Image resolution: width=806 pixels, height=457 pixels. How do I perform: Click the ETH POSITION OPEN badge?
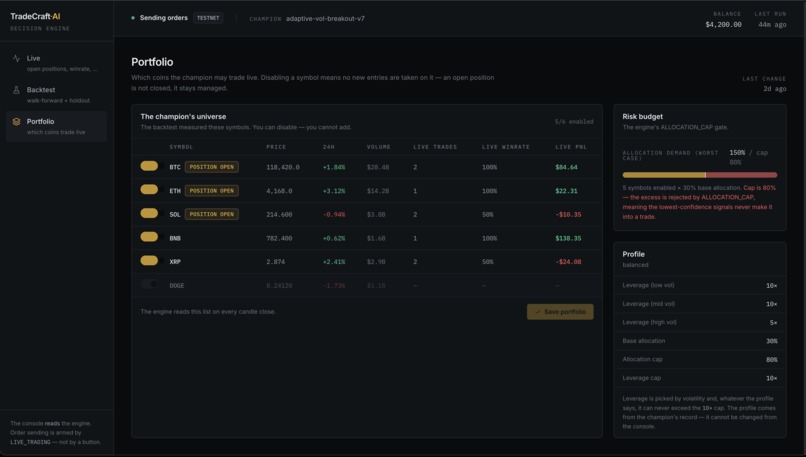click(x=212, y=191)
